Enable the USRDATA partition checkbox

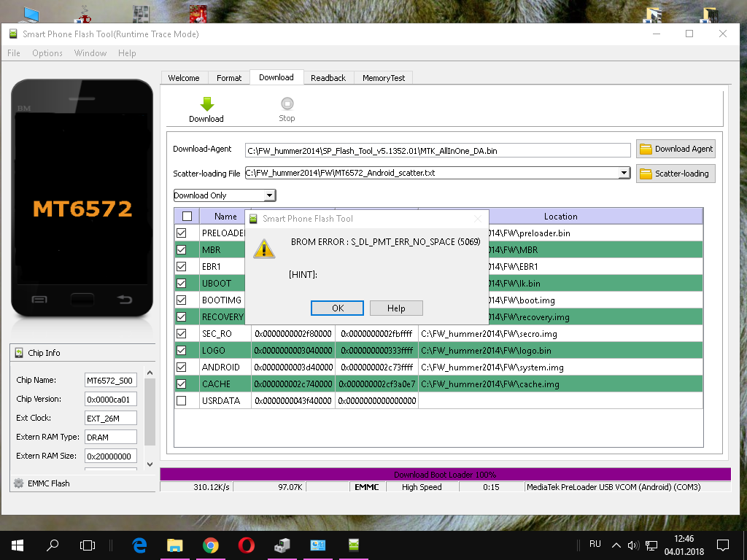tap(182, 400)
